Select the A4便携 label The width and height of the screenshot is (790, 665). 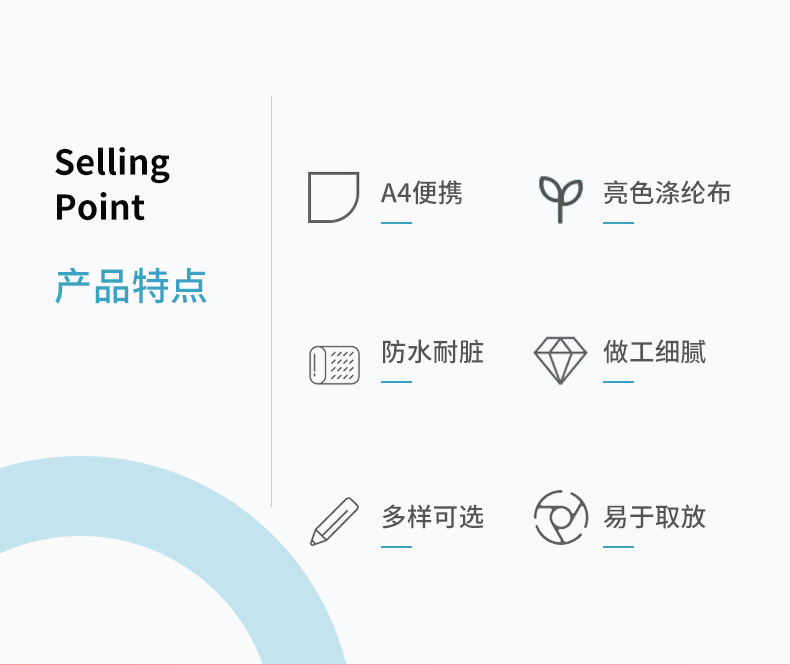[422, 193]
